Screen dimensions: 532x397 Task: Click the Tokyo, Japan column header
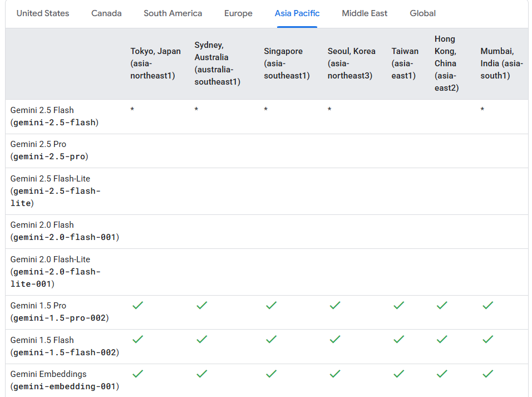coord(155,63)
